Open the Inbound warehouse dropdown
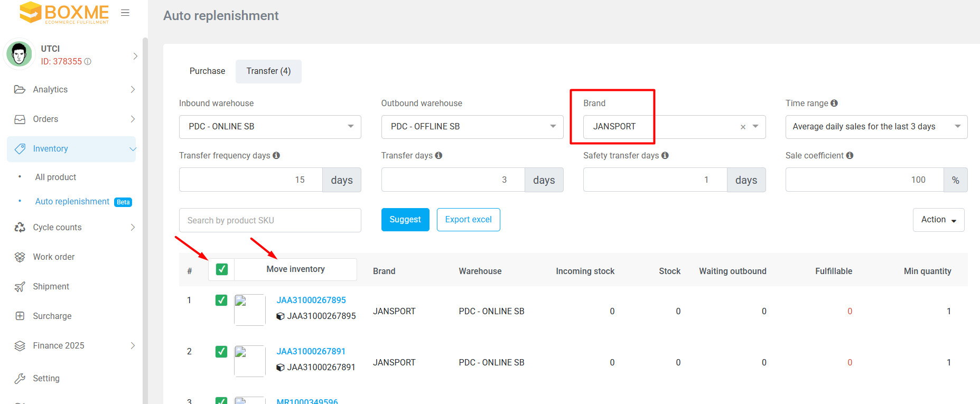Image resolution: width=980 pixels, height=404 pixels. pos(269,127)
